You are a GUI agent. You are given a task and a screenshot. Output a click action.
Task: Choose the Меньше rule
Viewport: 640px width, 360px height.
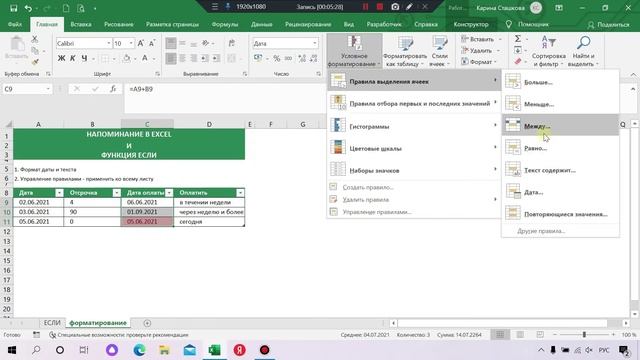(560, 104)
